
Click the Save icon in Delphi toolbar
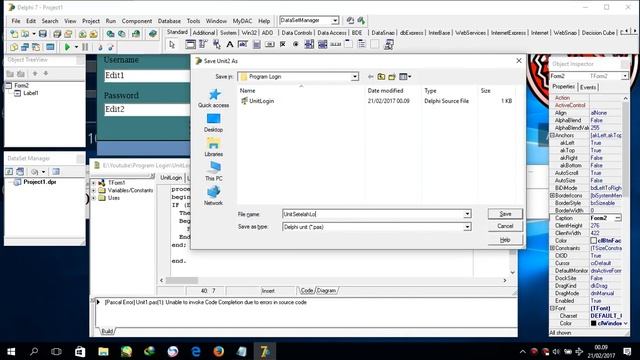click(42, 34)
